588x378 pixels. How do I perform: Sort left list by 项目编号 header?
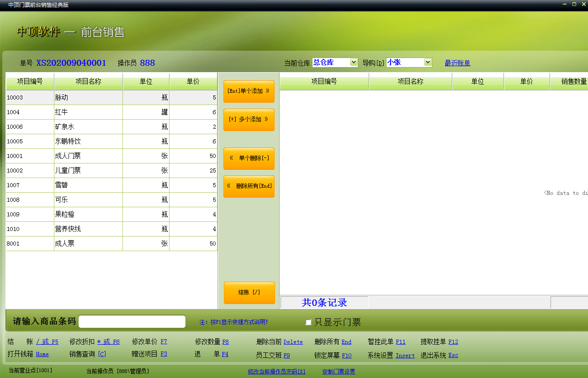coord(30,82)
